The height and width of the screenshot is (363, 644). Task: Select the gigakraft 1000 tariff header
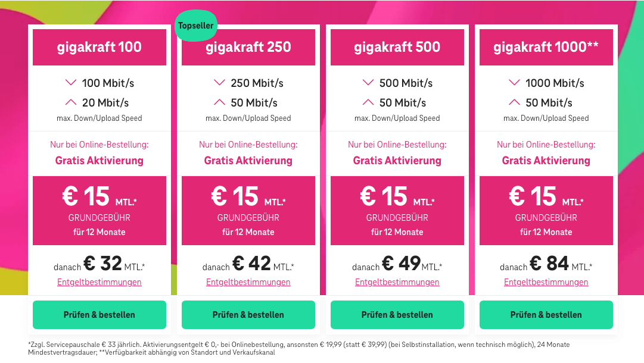tap(546, 47)
